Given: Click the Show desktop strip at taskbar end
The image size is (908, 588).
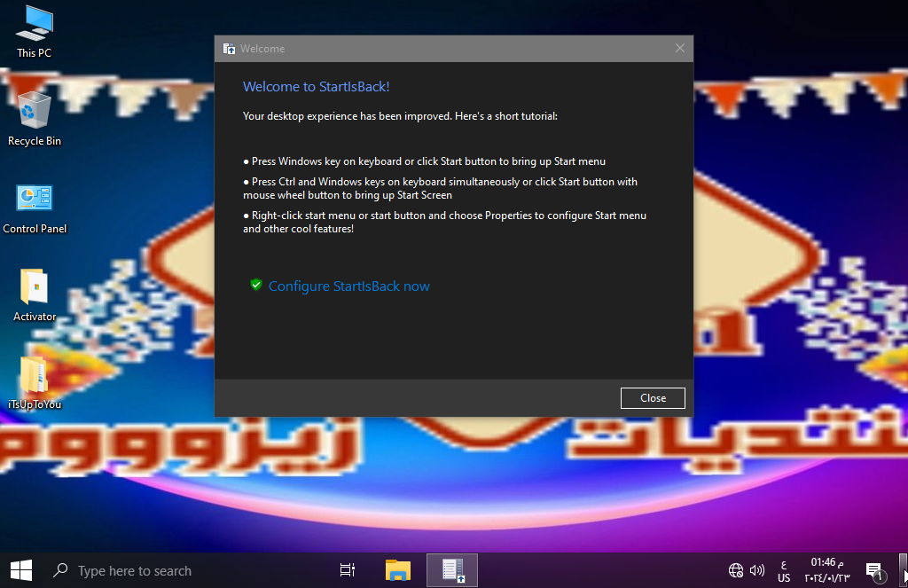Looking at the screenshot, I should coord(904,570).
